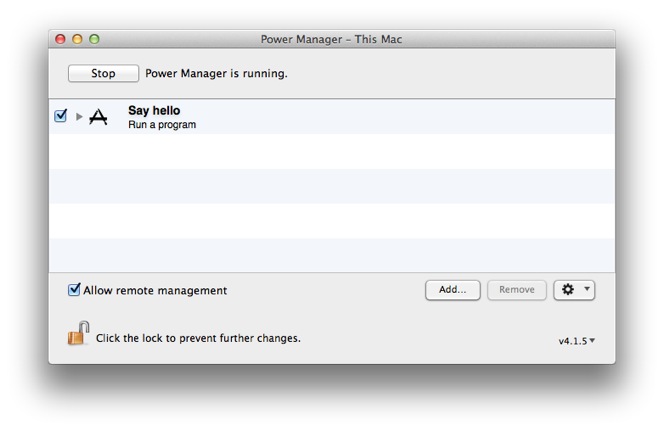Click the Say hello application icon
The image size is (664, 431).
(x=98, y=117)
